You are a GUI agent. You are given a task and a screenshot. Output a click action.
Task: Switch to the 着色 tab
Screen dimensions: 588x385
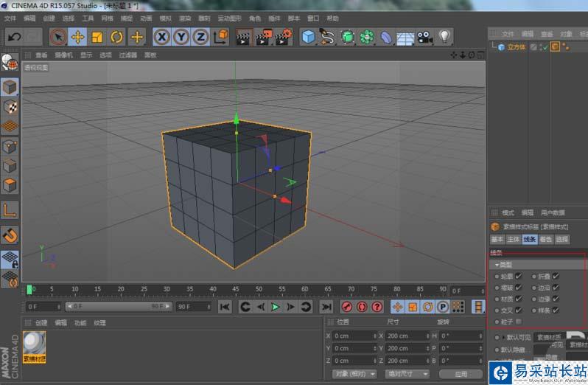[545, 240]
